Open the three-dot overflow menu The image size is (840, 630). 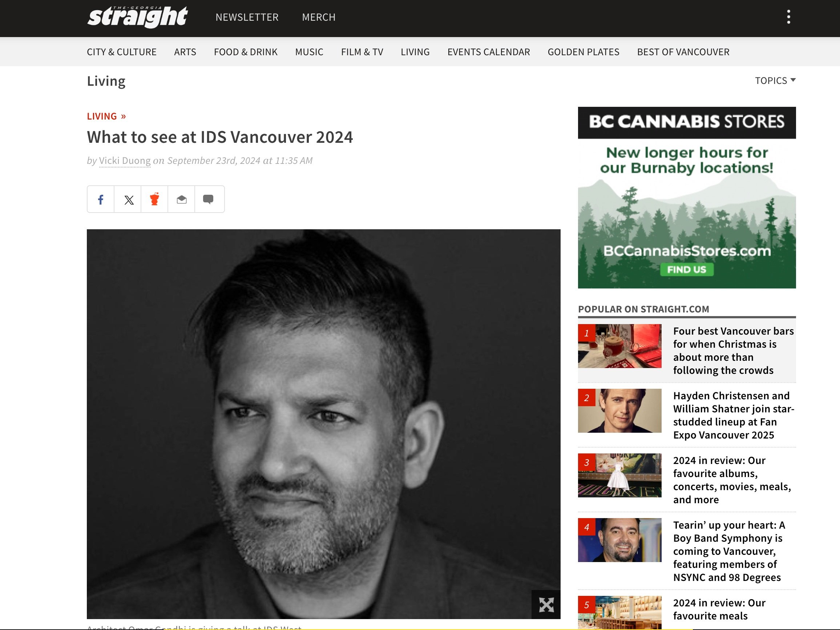click(x=789, y=17)
